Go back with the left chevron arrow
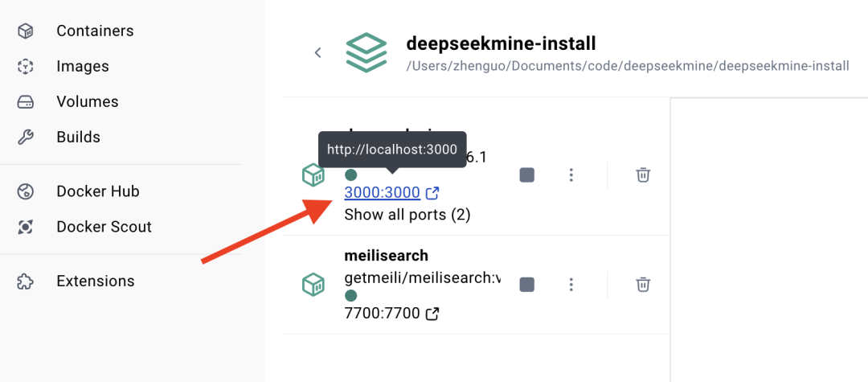Image resolution: width=868 pixels, height=382 pixels. pyautogui.click(x=317, y=52)
